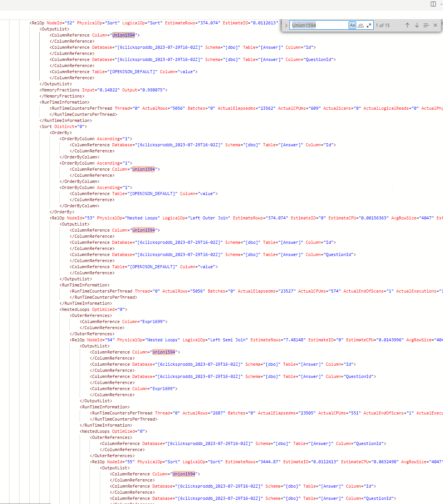Enable whole word matching with "ab" toggle
Screen dimensions: 443x504
(361, 25)
